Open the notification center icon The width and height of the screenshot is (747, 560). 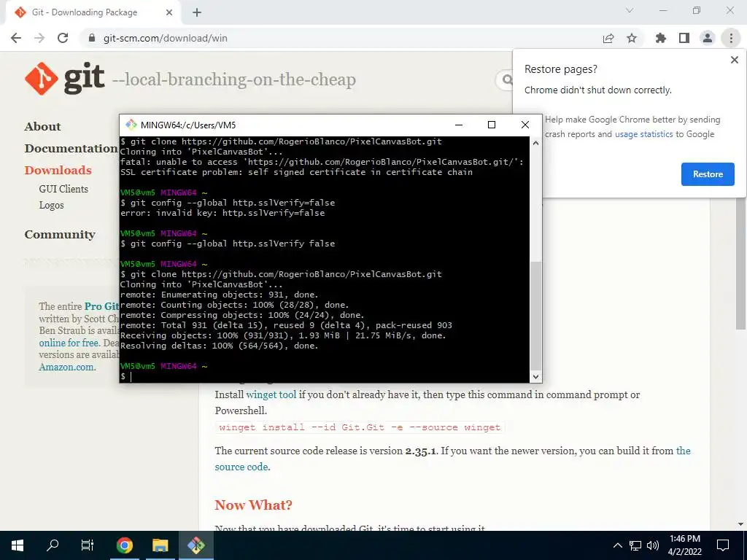723,545
